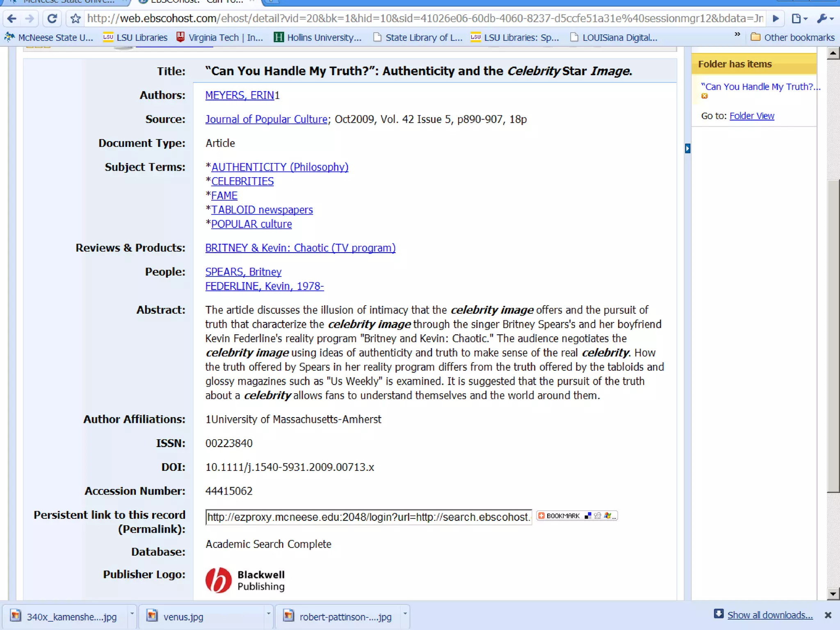
Task: Open dropdown for robert-pattinson download
Action: (x=405, y=614)
